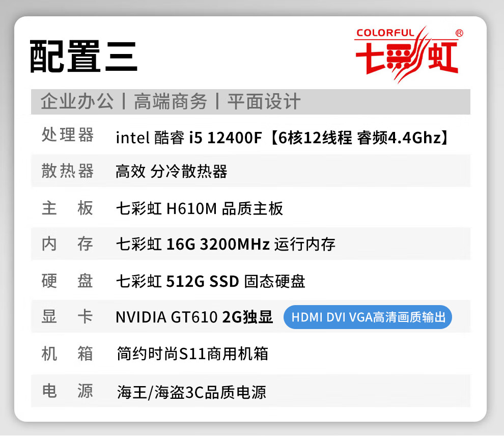Select the 平面设计 category label
Screen dimensions: 504x436
point(264,101)
